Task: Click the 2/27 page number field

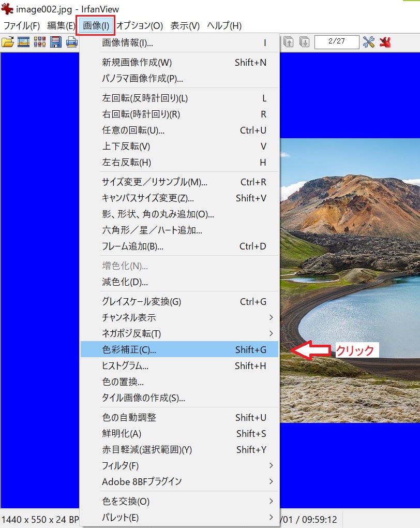Action: (336, 42)
